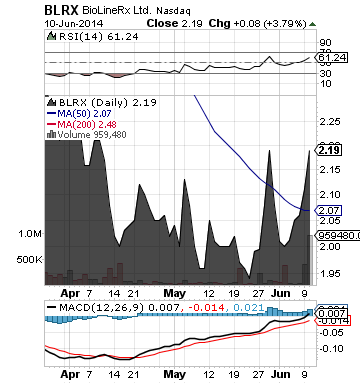This screenshot has width=360, height=384.
Task: Click the Volume legend bars icon
Action: [51, 134]
